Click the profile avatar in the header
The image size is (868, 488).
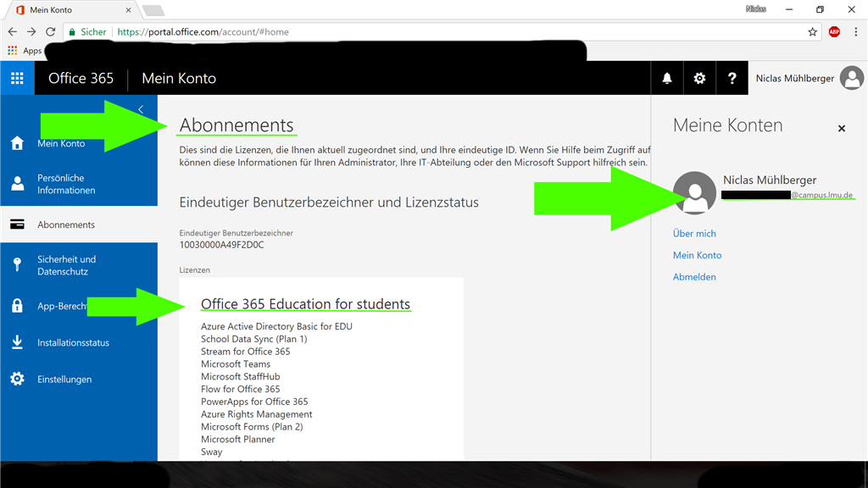pos(852,78)
